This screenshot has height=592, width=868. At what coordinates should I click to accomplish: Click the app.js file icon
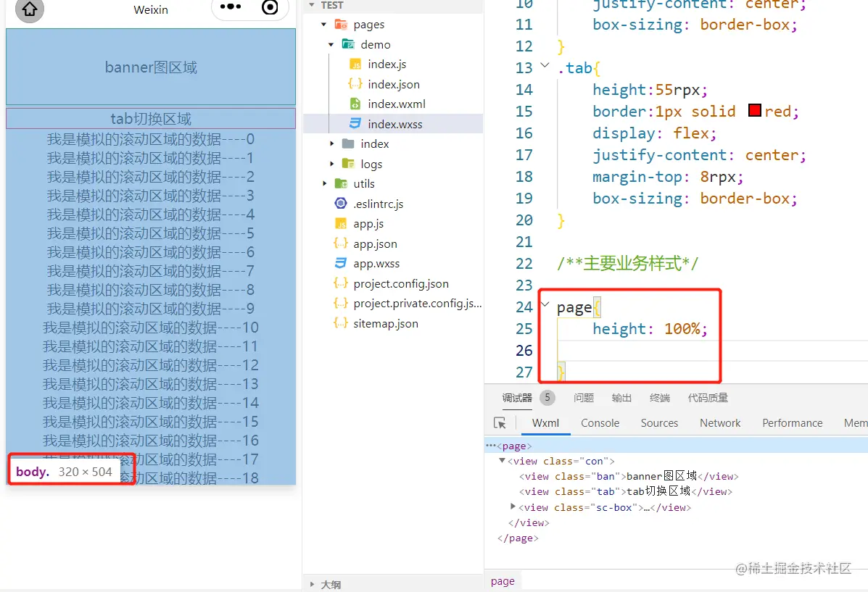[341, 223]
